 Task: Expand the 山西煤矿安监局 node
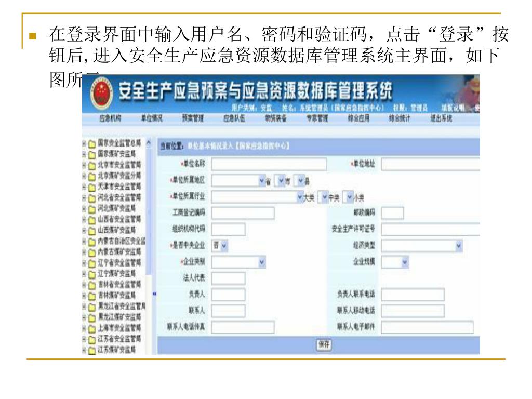point(84,230)
